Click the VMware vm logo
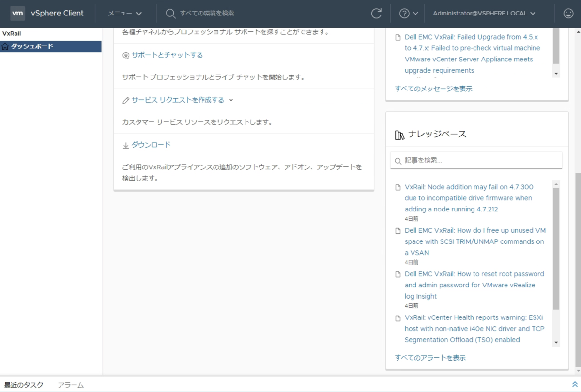 (x=18, y=14)
